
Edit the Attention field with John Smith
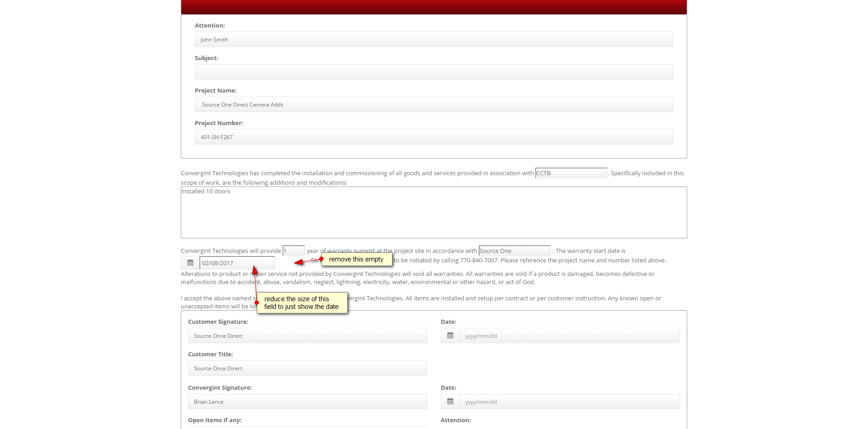(x=434, y=39)
